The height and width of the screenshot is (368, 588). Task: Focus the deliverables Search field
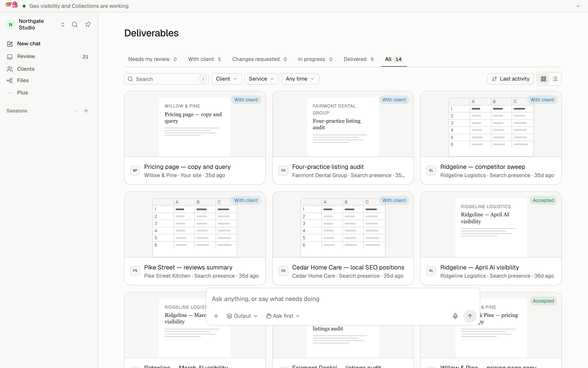click(166, 79)
